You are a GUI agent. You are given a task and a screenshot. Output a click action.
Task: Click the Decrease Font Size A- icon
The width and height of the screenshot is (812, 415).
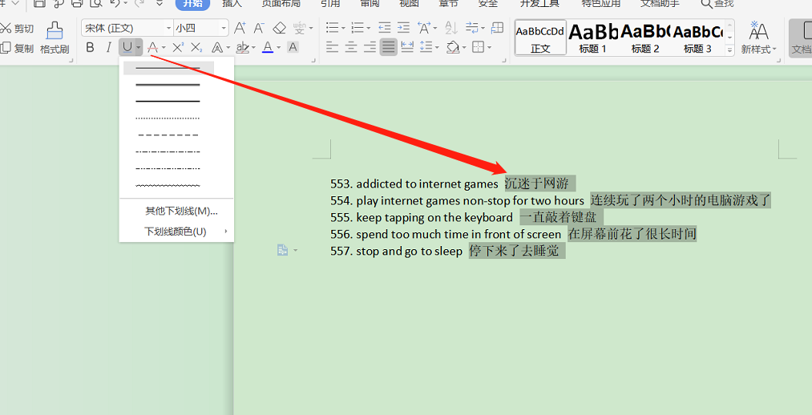[x=258, y=28]
